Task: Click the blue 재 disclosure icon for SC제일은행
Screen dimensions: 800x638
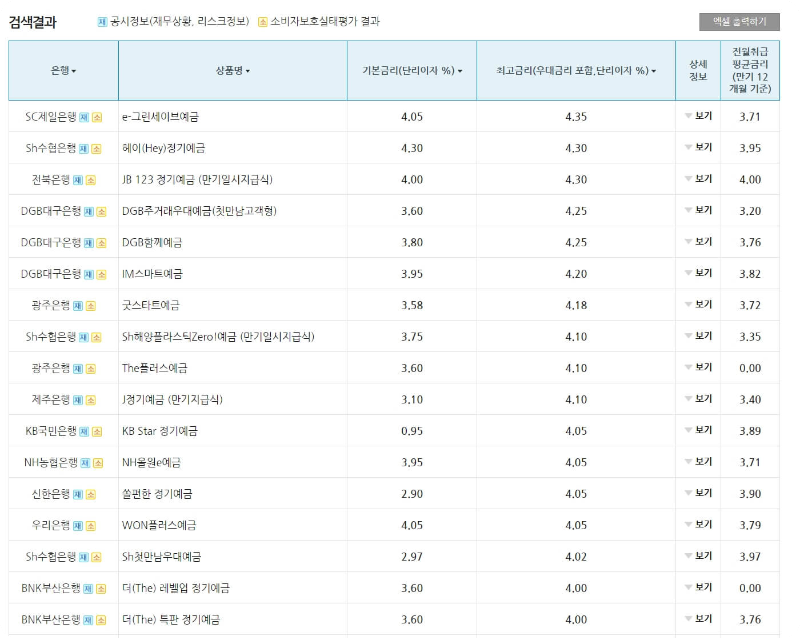Action: coord(84,117)
